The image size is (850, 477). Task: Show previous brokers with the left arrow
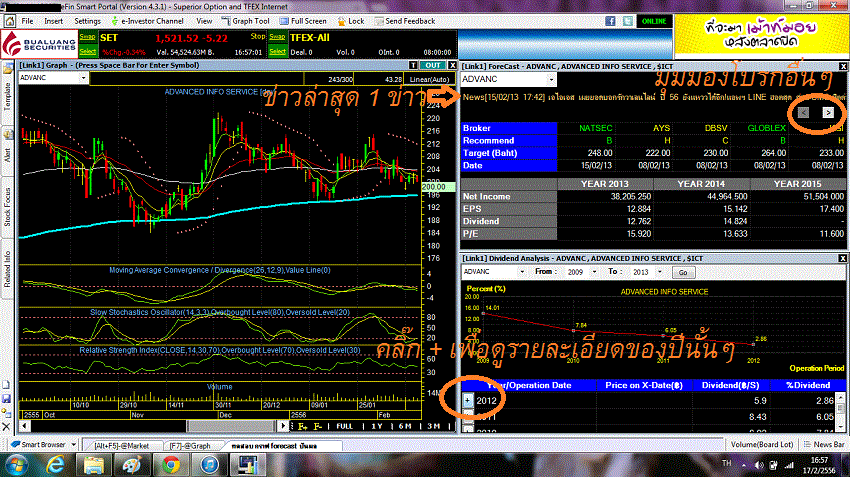[803, 112]
